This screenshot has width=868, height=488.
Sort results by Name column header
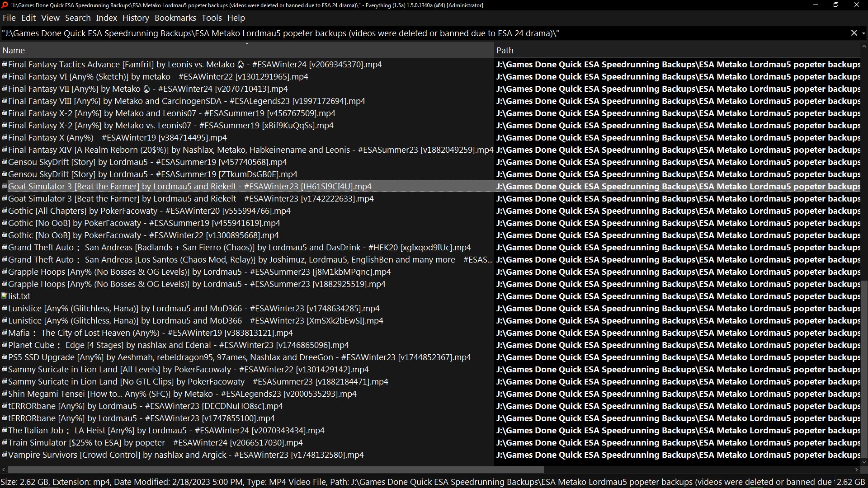tap(247, 51)
